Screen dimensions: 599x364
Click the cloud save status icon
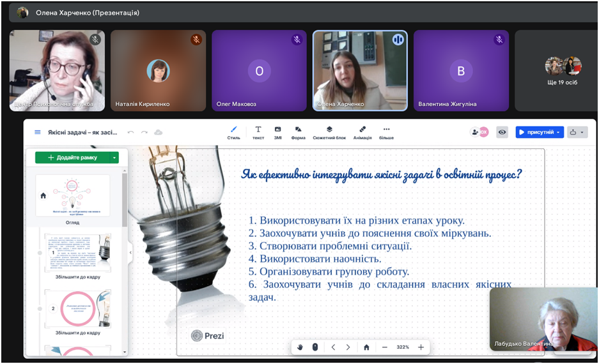(158, 132)
